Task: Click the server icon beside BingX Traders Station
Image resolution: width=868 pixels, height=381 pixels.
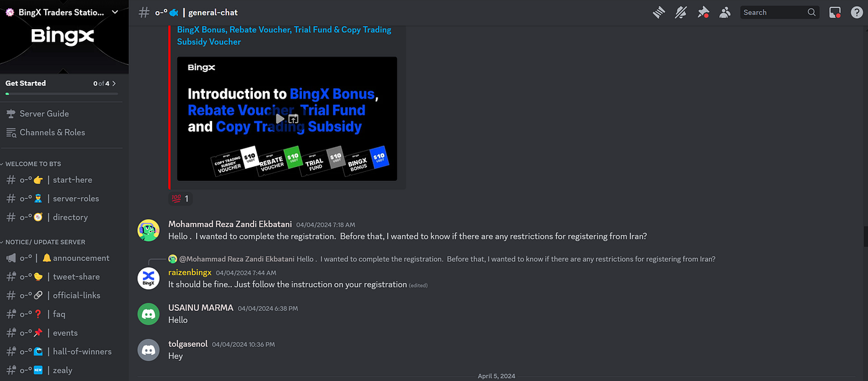Action: click(x=10, y=12)
